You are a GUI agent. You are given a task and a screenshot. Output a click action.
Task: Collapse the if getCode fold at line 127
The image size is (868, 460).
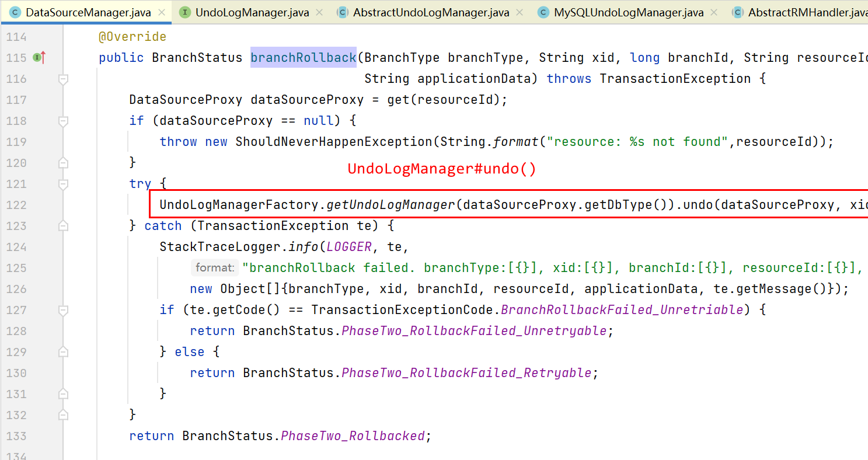[x=63, y=310]
